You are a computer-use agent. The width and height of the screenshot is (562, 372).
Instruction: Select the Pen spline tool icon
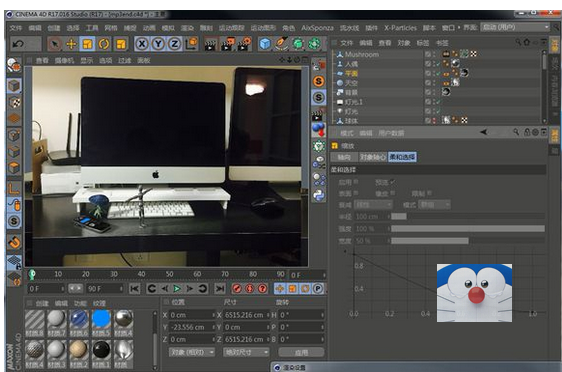point(281,44)
